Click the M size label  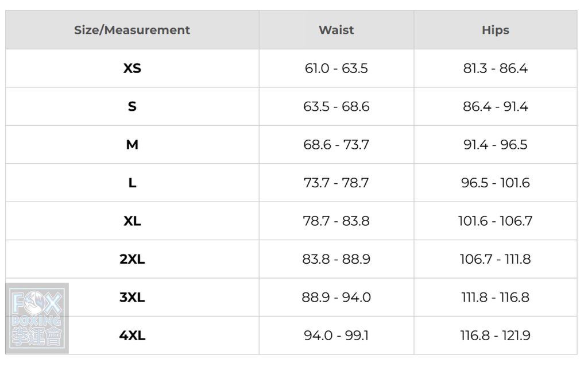point(132,145)
